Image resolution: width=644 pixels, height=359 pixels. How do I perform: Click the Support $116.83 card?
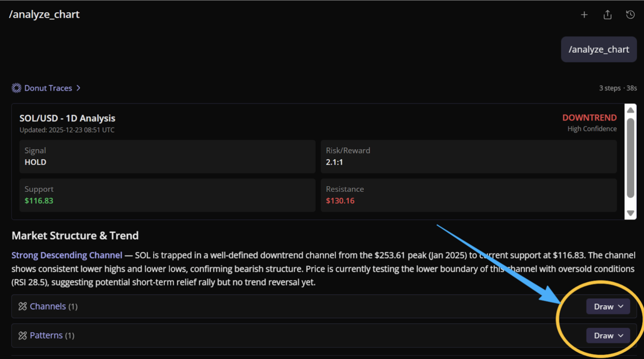pyautogui.click(x=167, y=195)
